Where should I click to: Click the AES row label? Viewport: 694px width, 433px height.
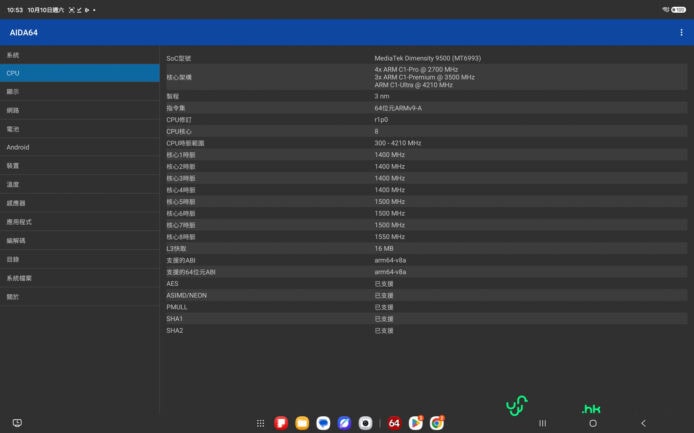[172, 284]
